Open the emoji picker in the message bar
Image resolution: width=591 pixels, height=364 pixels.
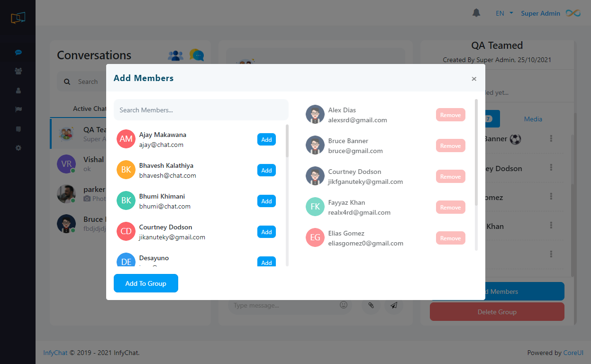click(x=343, y=305)
